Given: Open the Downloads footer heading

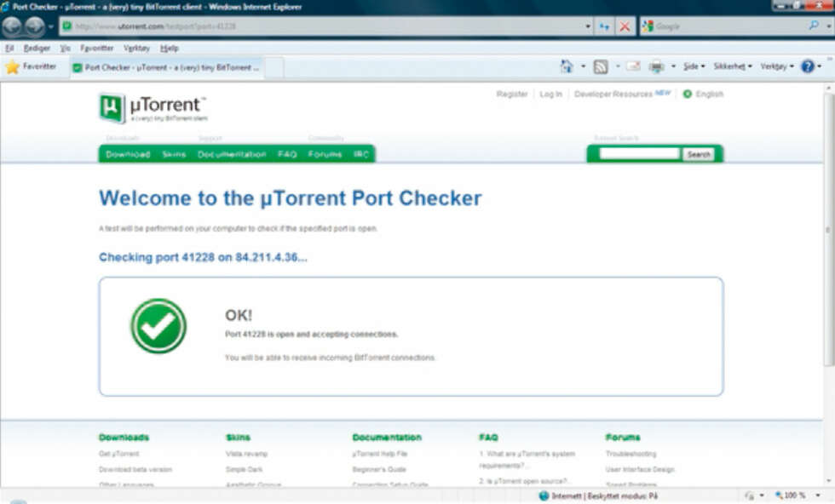Looking at the screenshot, I should [124, 438].
